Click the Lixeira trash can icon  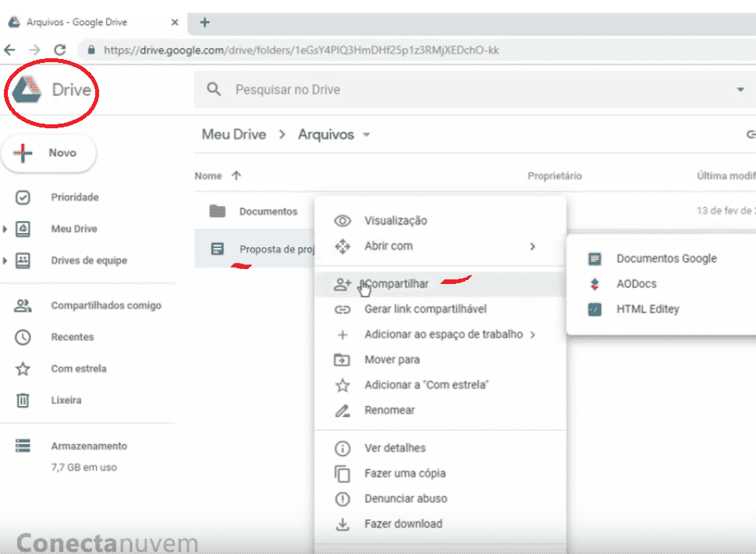pyautogui.click(x=23, y=401)
